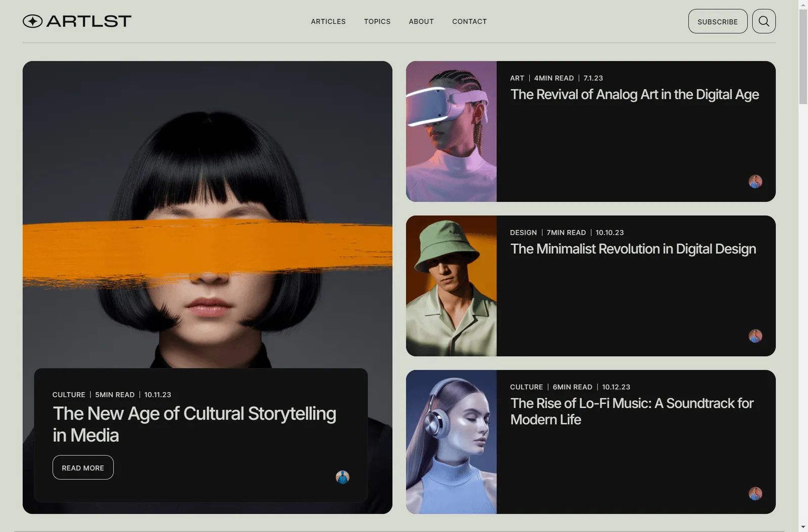Open 'The Revival of Analog Art' article
Viewport: 808px width, 532px height.
634,94
